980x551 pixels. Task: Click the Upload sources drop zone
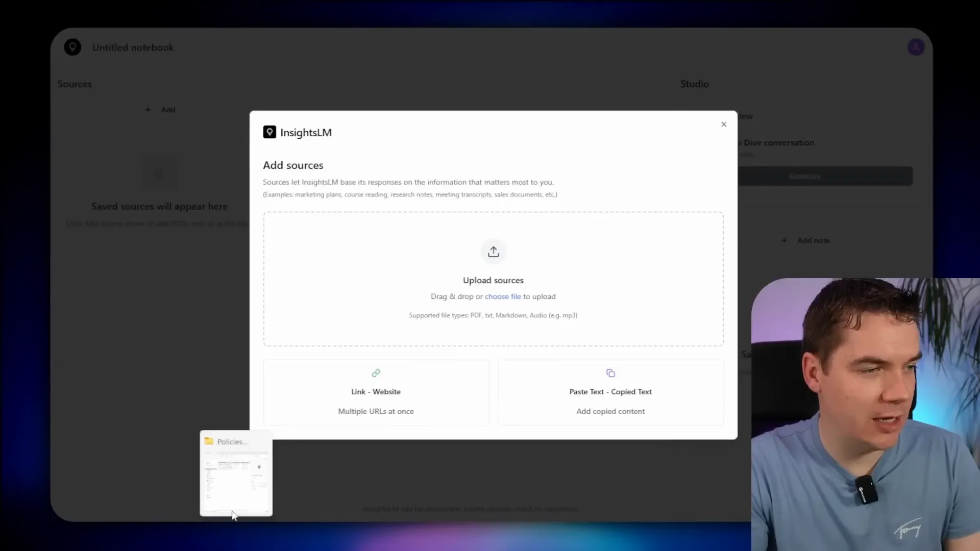(x=493, y=279)
